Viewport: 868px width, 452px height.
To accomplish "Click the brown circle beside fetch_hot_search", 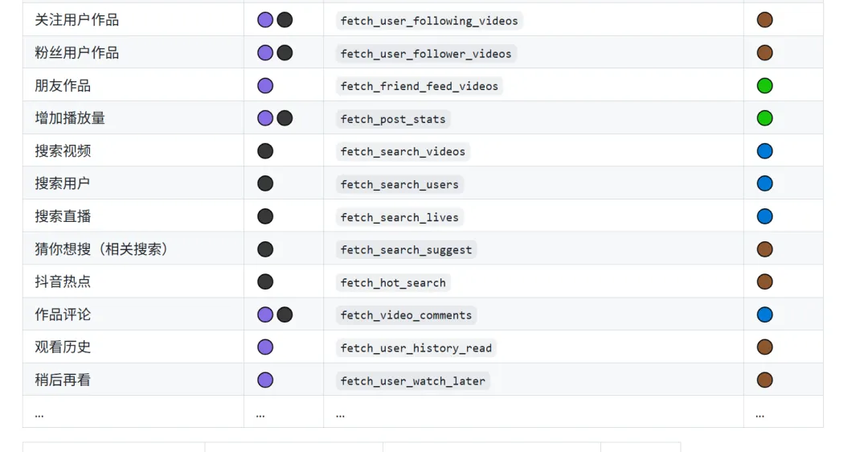I will click(x=764, y=282).
